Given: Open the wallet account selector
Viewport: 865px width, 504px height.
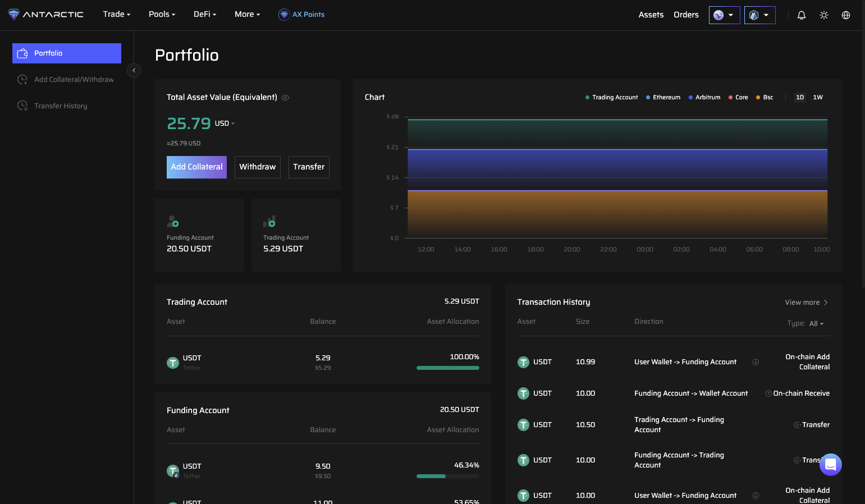Looking at the screenshot, I should [725, 15].
